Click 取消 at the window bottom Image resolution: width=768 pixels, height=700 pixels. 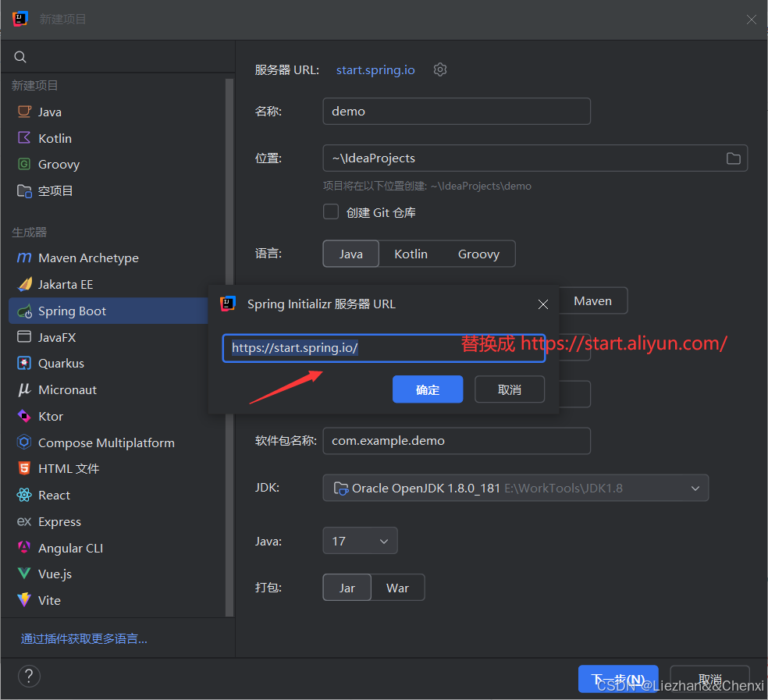click(x=709, y=679)
